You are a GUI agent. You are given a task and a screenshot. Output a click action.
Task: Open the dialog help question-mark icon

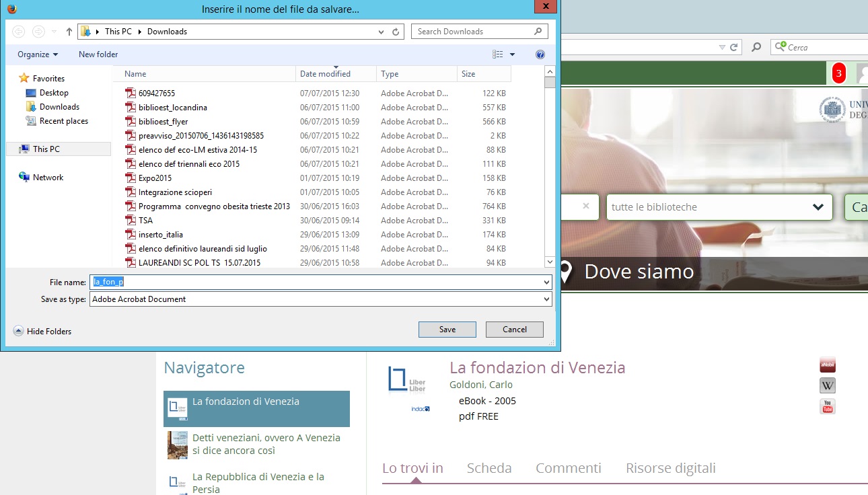[540, 54]
